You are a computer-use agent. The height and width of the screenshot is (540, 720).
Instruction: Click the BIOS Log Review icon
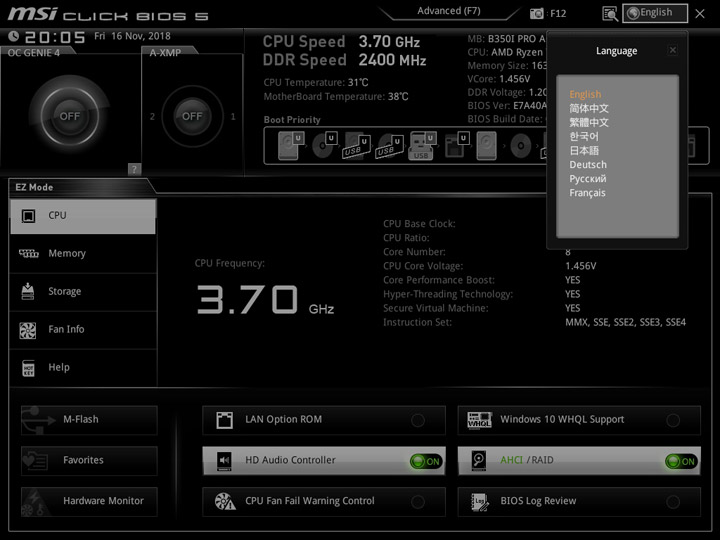tap(480, 501)
